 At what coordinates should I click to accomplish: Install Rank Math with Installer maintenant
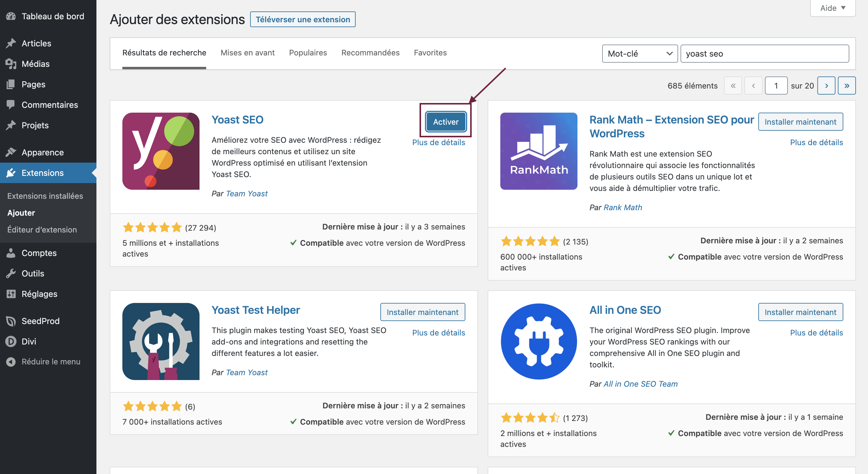click(800, 122)
